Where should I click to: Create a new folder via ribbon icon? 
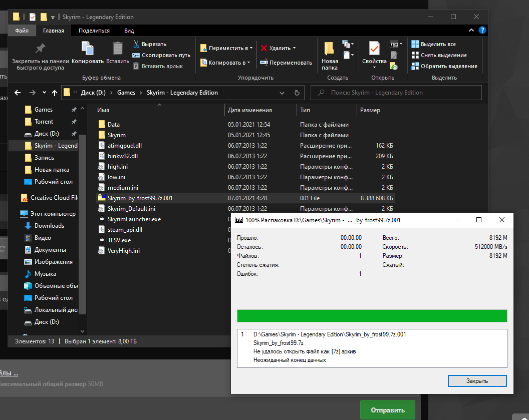(x=329, y=49)
